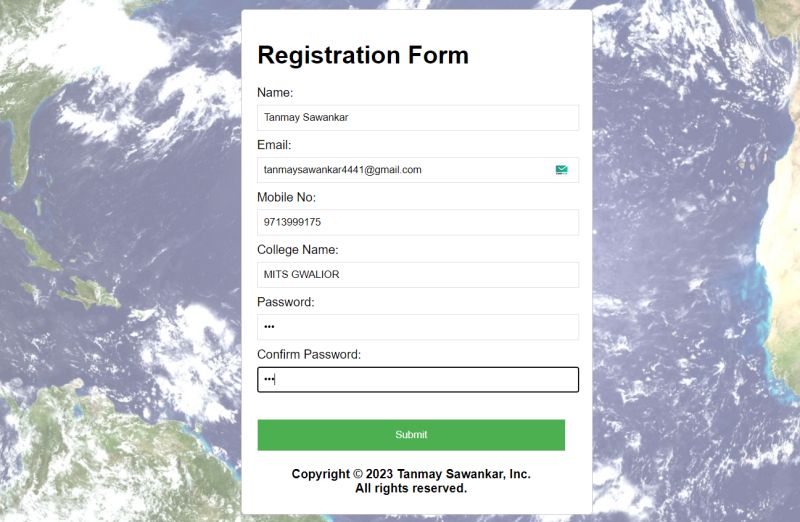
Task: Click the Registration Form heading
Action: pyautogui.click(x=363, y=55)
